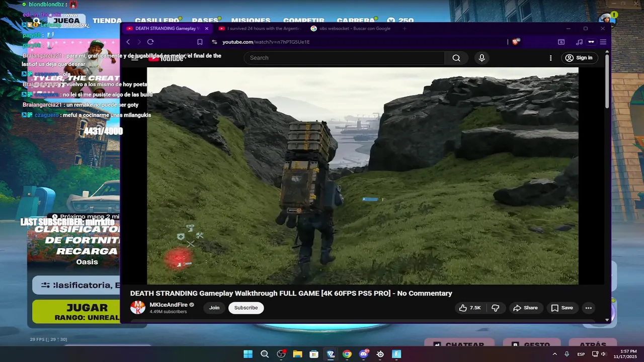Click the YouTube search input field
Image resolution: width=644 pixels, height=362 pixels.
coord(344,58)
